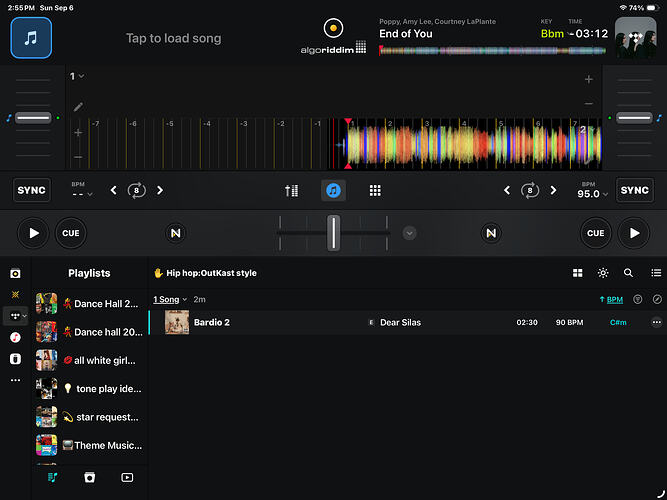
Task: Halve left deck loop length arrow
Action: pos(114,190)
